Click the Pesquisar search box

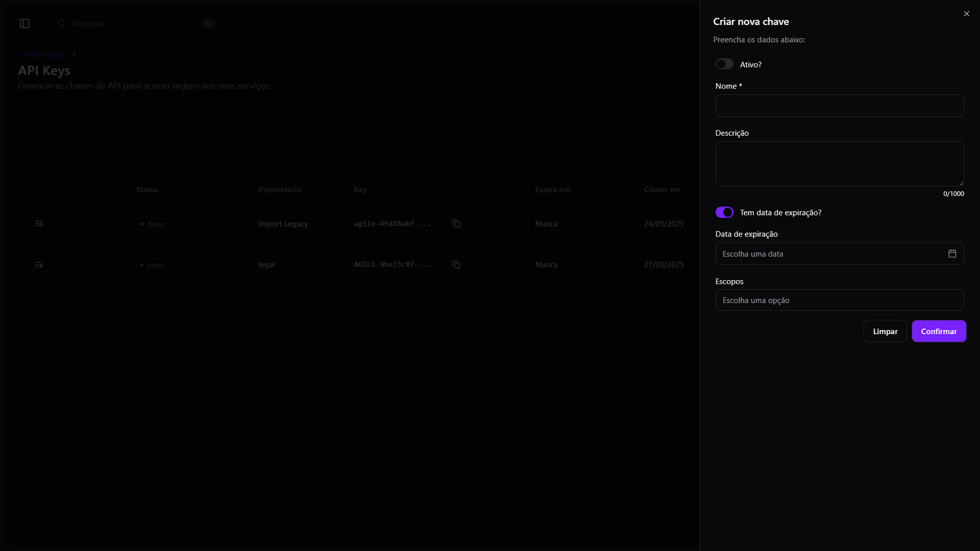[x=135, y=23]
